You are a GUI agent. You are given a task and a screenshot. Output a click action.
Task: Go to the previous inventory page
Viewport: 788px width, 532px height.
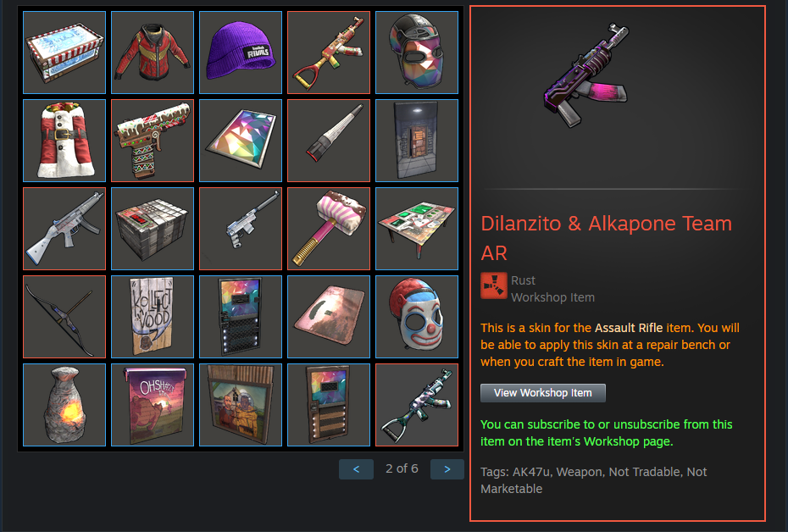click(x=357, y=469)
